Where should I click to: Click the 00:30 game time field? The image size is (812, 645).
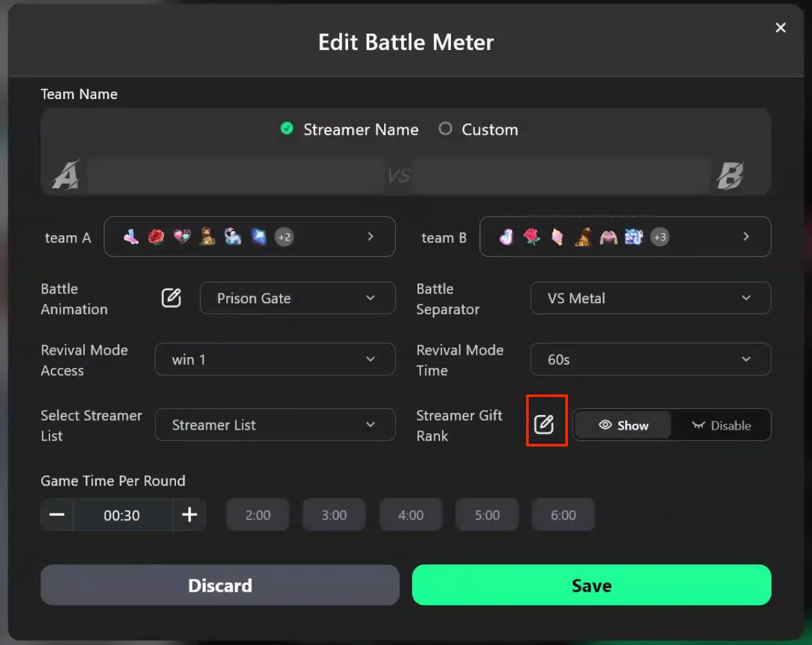coord(122,515)
